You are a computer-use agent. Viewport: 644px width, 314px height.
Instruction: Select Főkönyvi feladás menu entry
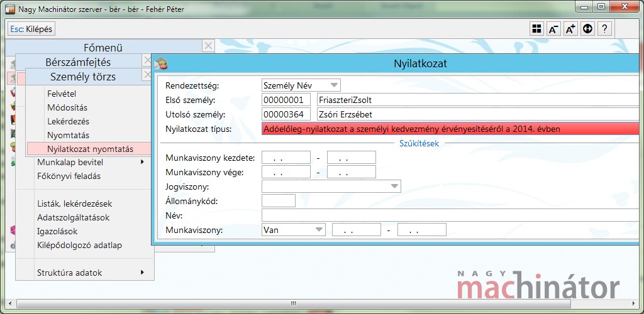coord(69,176)
